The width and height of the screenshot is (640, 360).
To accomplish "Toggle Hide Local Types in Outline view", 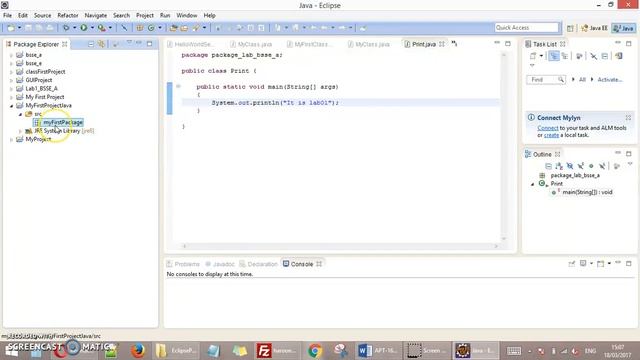I will coord(602,166).
